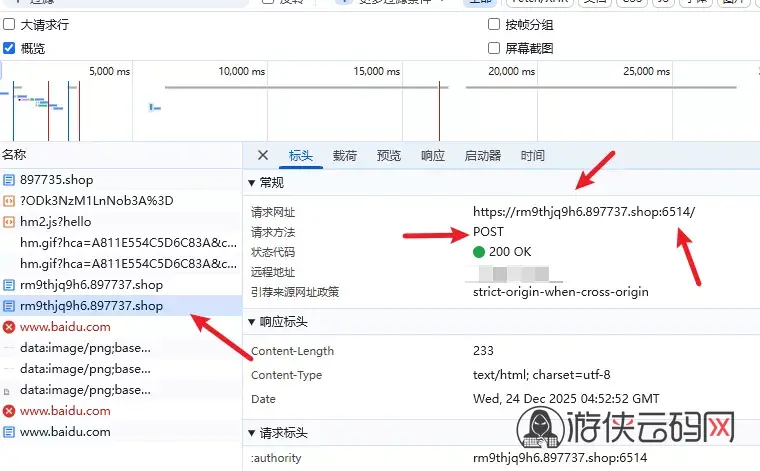Click the red error icon of the first www.baidu.com
Image resolution: width=760 pixels, height=471 pixels.
point(9,327)
